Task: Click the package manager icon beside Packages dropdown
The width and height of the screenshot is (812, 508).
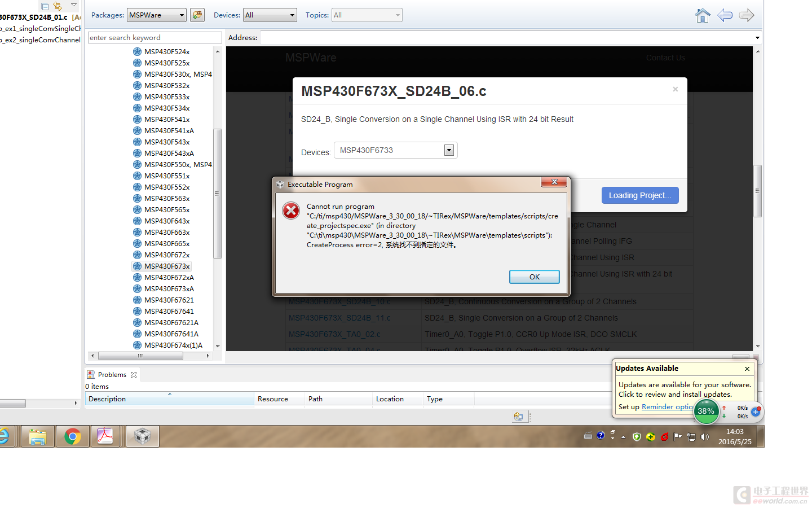Action: tap(197, 15)
